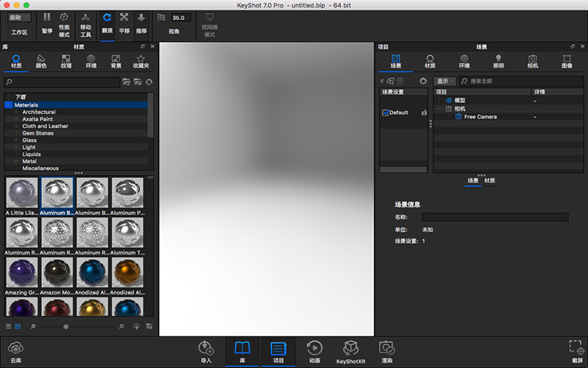Switch library to Materials (材质) tab
588x368 pixels.
click(x=16, y=62)
